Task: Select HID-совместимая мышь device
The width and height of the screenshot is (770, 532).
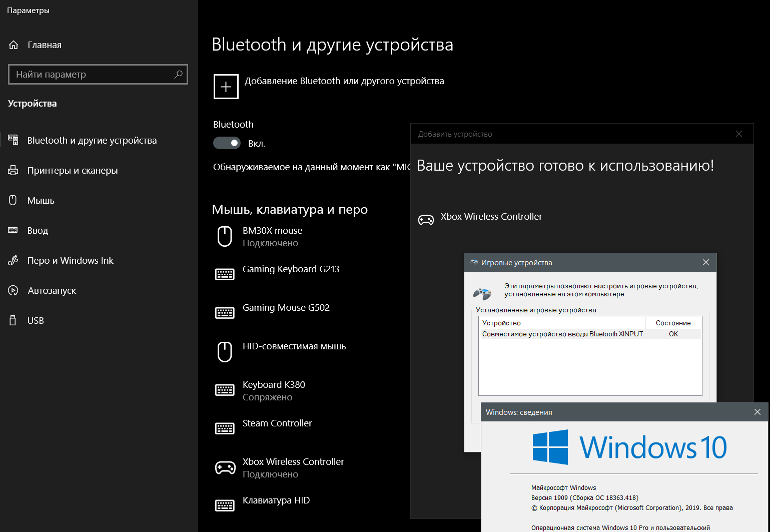Action: tap(294, 346)
